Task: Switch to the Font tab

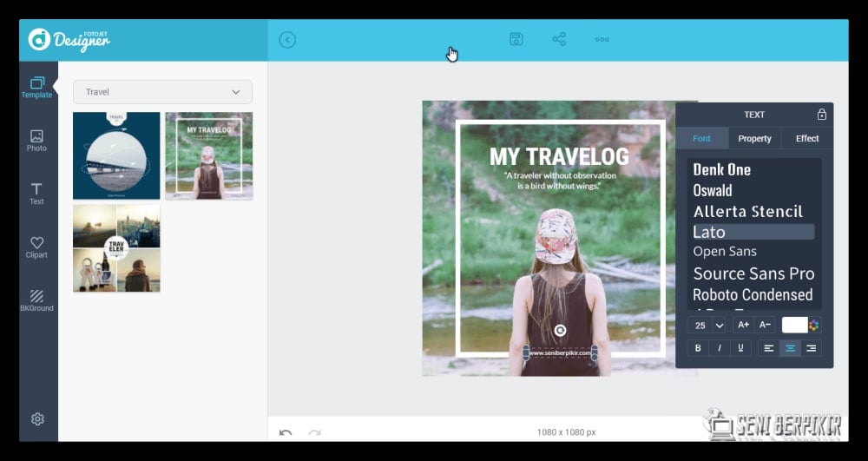Action: [701, 138]
